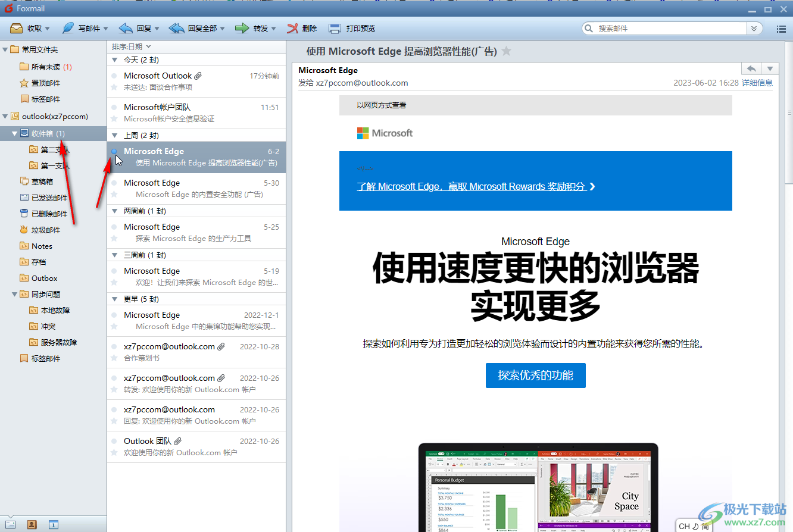
Task: Follow the 了解 Microsoft Edge Rewards link
Action: tap(476, 186)
